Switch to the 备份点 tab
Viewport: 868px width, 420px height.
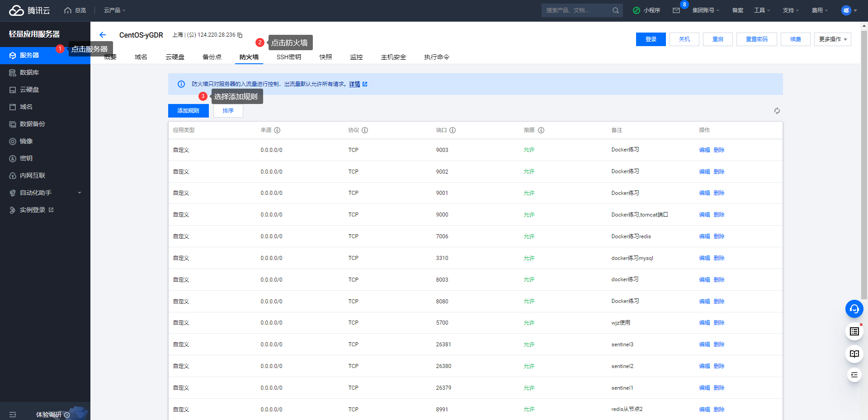(212, 57)
